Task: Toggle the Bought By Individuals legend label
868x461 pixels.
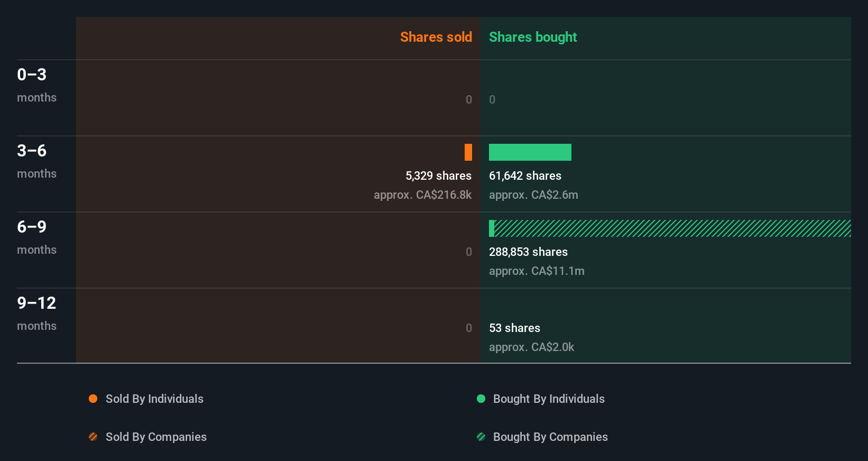Action: [549, 399]
